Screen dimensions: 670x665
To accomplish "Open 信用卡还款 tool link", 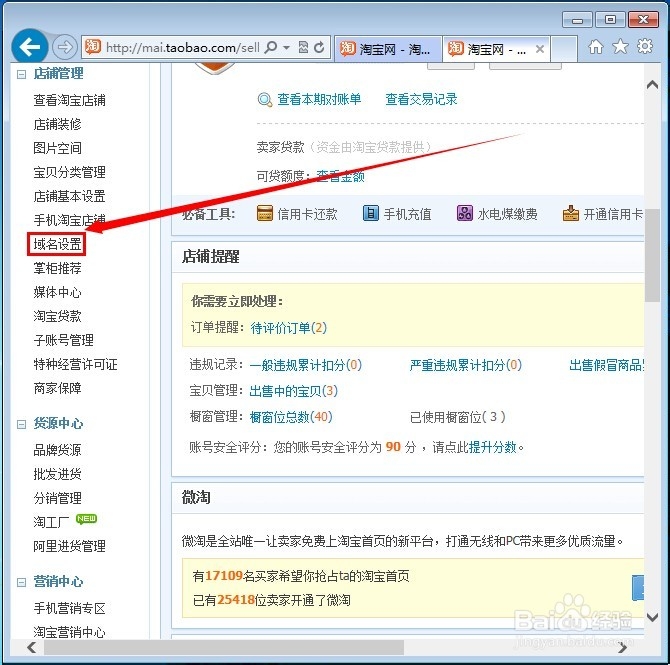I will pos(308,214).
